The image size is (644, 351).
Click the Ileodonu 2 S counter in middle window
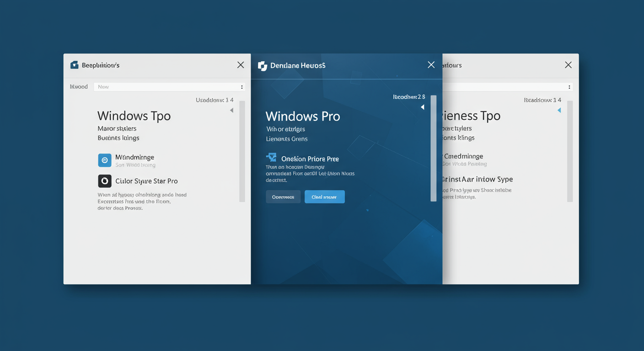coord(409,97)
